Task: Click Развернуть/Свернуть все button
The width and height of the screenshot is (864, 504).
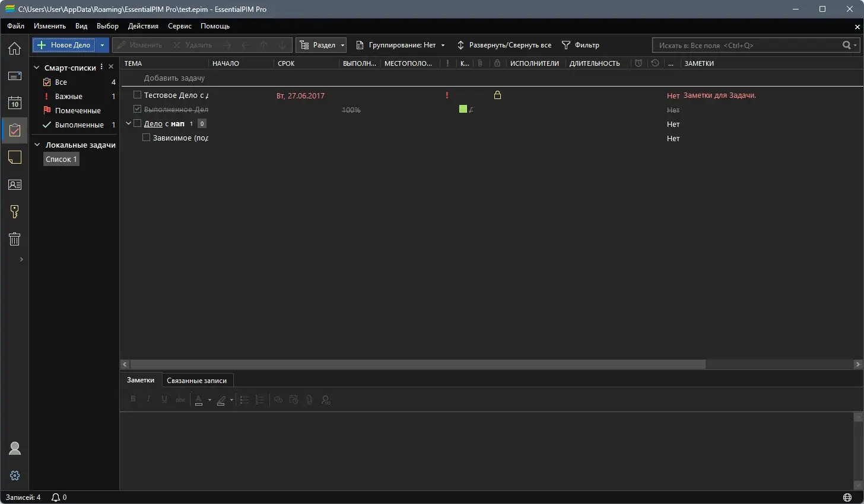Action: 504,45
